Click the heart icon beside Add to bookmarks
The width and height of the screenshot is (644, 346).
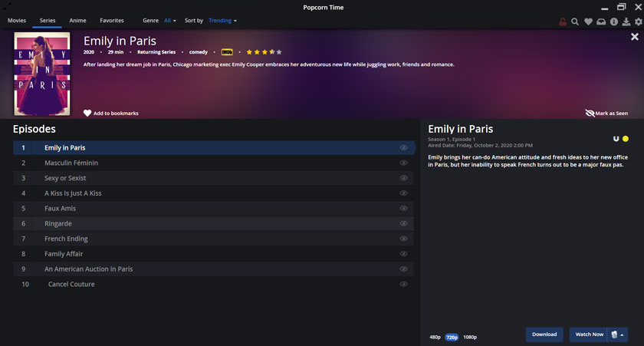click(87, 113)
